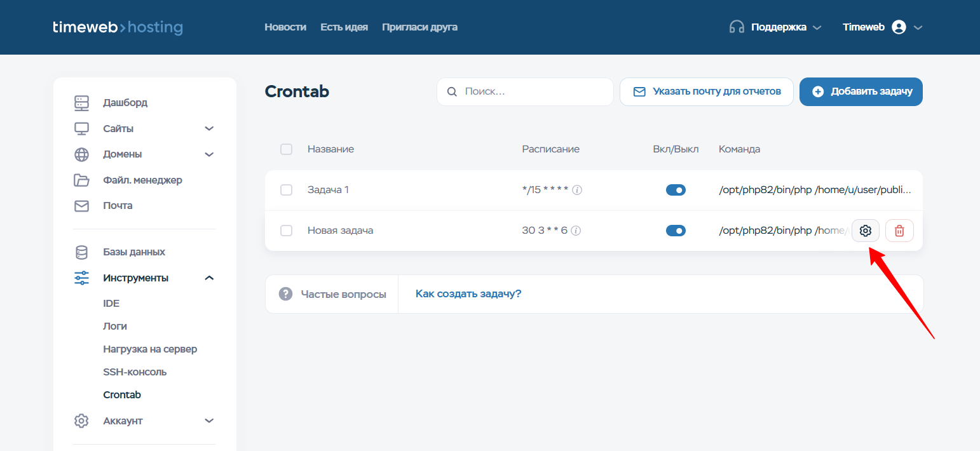Disable the Задача 1 toggle switch
Viewport: 980px width, 451px height.
pos(676,190)
